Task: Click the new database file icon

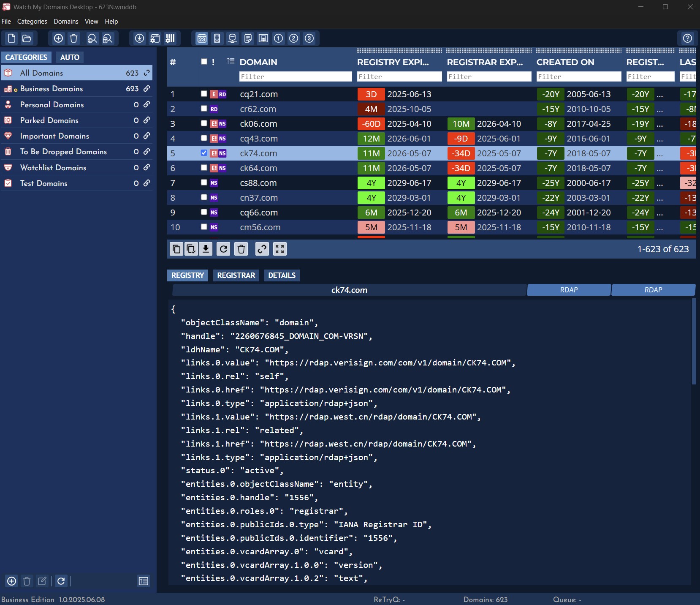Action: pos(12,38)
